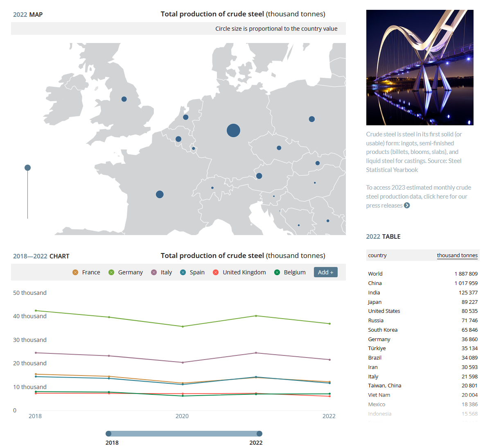
Task: Click Germany's 2018 data point on chart
Action: pos(36,311)
